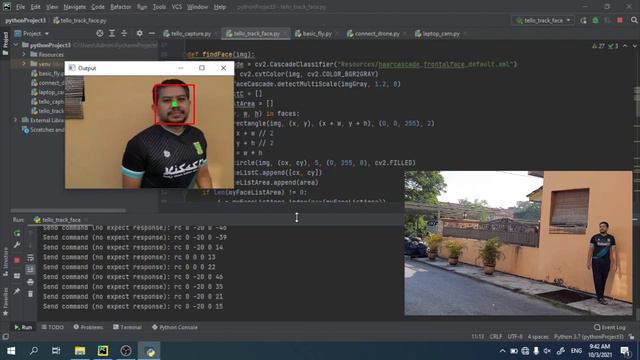This screenshot has width=640, height=360.
Task: Open the Terminal tool window
Action: pos(127,327)
